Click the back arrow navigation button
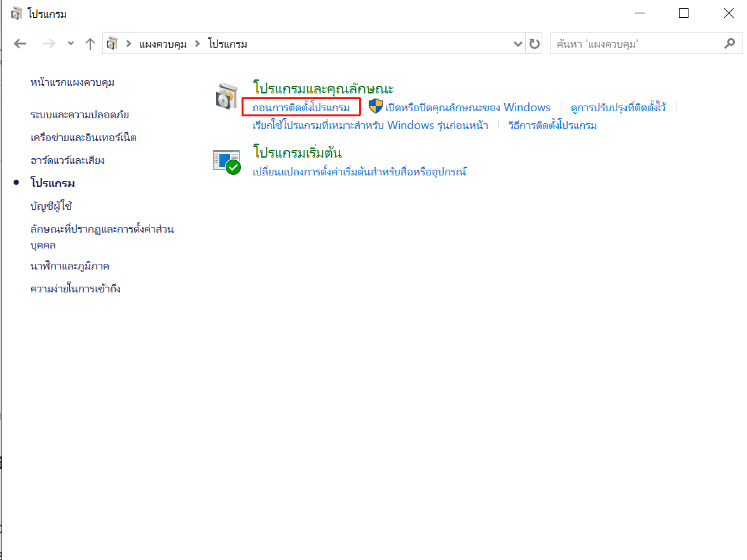The height and width of the screenshot is (560, 747). [20, 44]
